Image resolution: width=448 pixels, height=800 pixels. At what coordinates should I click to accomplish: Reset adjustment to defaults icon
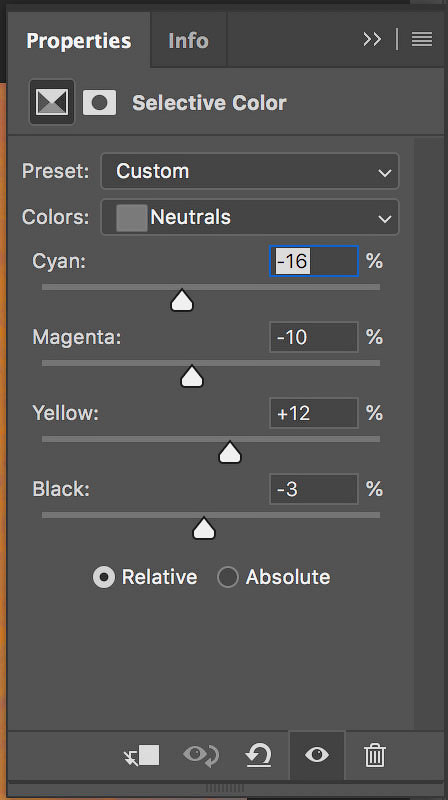(258, 755)
